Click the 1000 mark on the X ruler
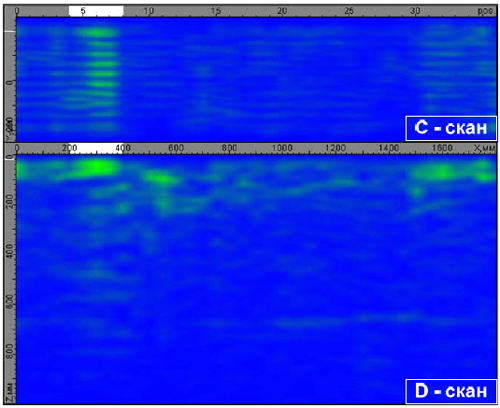 pos(282,148)
